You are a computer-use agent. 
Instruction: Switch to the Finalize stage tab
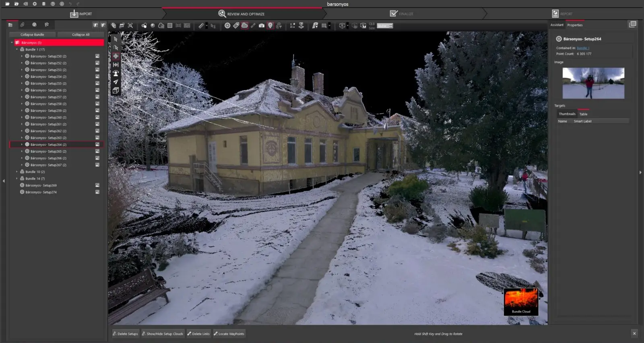402,14
